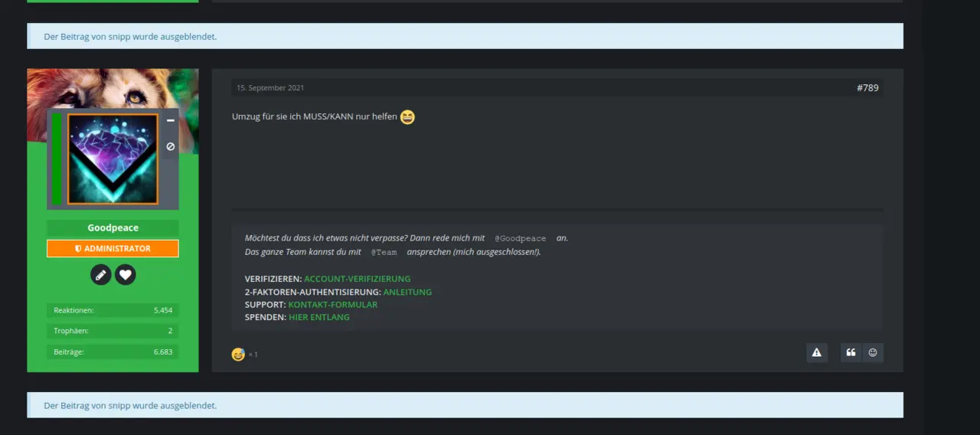Screen dimensions: 980x435
Task: Follow the HIER ENTLANG donation link
Action: (318, 317)
